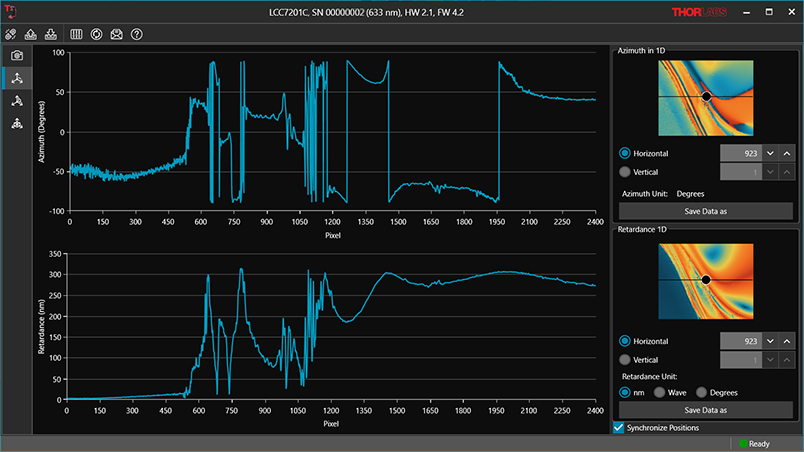
Task: Click the 'Retardance 1D' panel title
Action: tap(642, 229)
